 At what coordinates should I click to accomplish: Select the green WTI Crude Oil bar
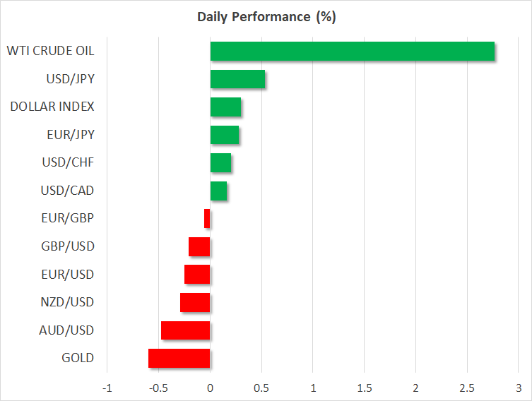352,52
